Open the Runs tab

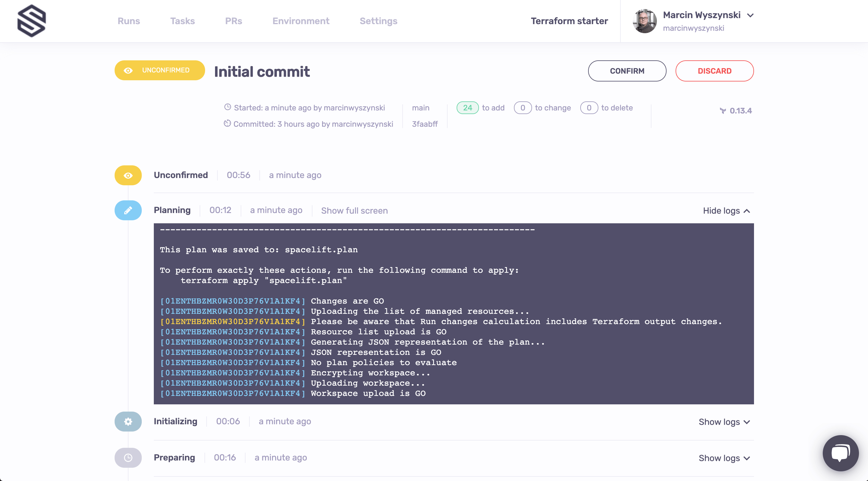click(x=129, y=21)
